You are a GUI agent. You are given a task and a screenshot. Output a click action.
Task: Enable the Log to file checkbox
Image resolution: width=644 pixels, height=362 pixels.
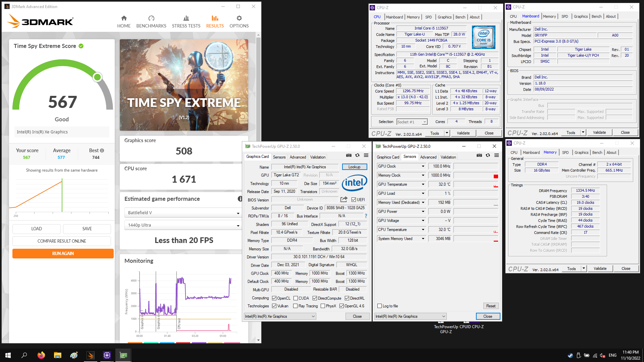point(380,306)
